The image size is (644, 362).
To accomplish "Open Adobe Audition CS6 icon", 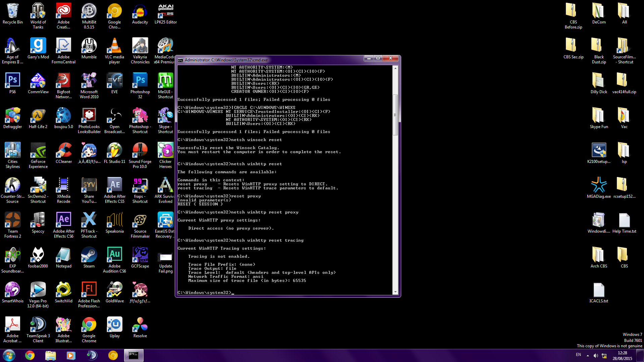I will tap(114, 260).
